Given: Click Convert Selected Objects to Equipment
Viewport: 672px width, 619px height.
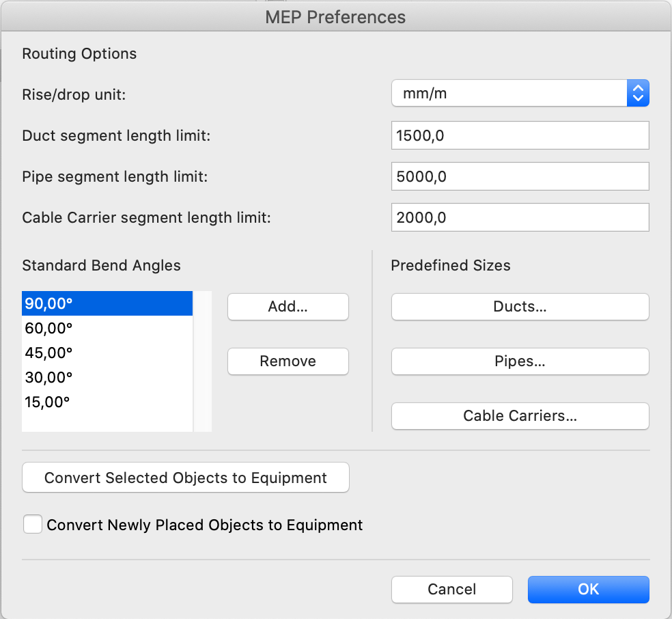Looking at the screenshot, I should [186, 478].
